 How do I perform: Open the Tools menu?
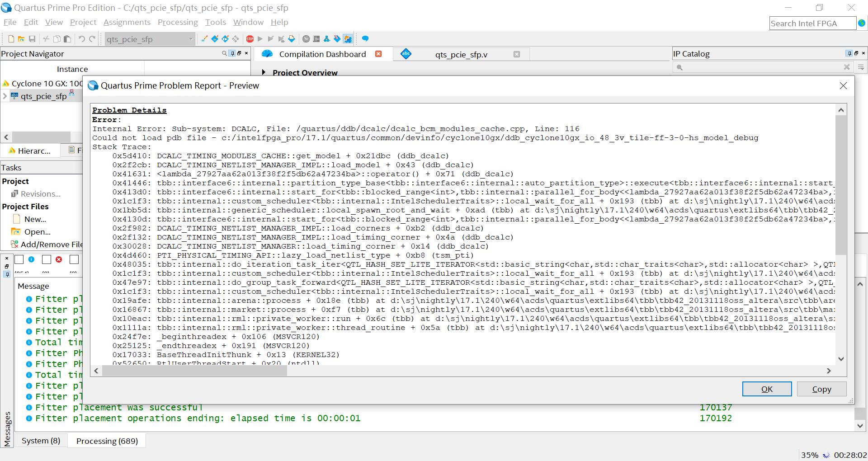215,22
